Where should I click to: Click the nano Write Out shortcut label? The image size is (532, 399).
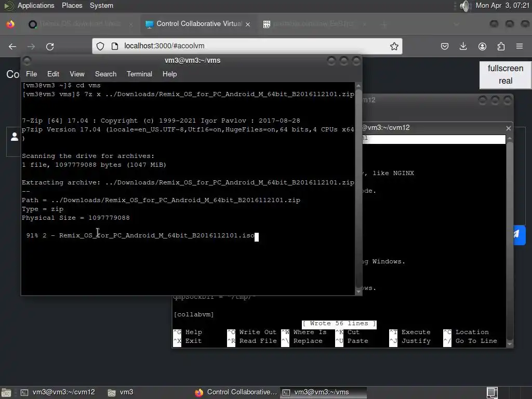[258, 332]
